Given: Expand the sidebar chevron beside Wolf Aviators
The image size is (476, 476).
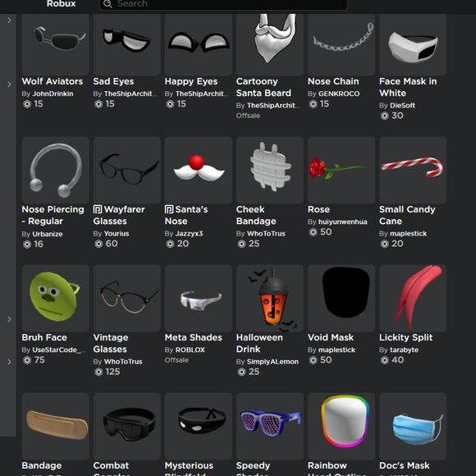Looking at the screenshot, I should point(9,85).
